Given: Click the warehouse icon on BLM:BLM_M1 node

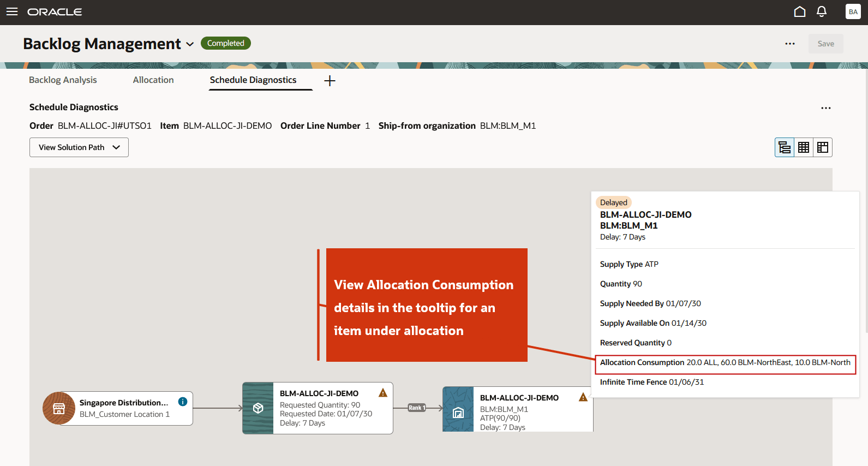Looking at the screenshot, I should [x=458, y=413].
